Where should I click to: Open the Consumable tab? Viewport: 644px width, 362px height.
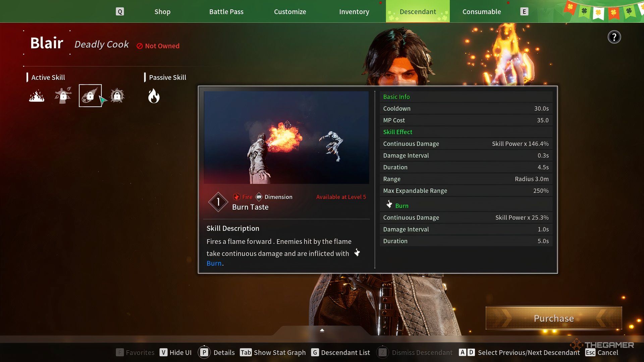pyautogui.click(x=482, y=12)
